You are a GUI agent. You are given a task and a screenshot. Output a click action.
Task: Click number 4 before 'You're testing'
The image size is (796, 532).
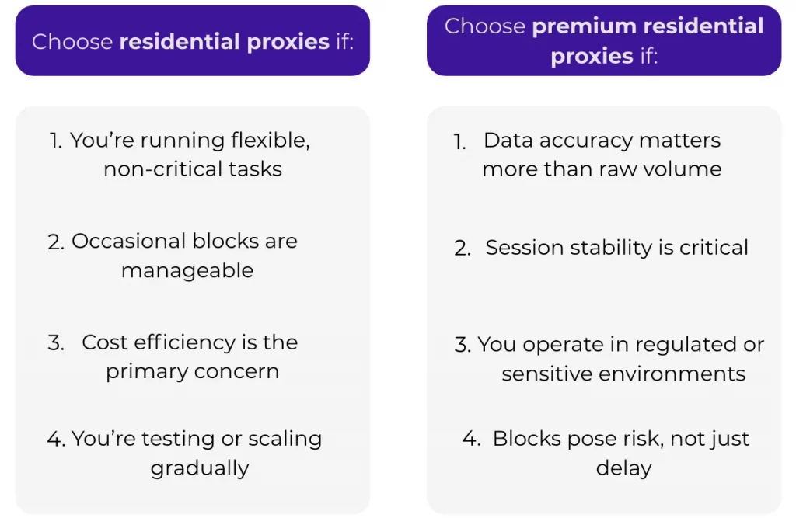click(56, 440)
